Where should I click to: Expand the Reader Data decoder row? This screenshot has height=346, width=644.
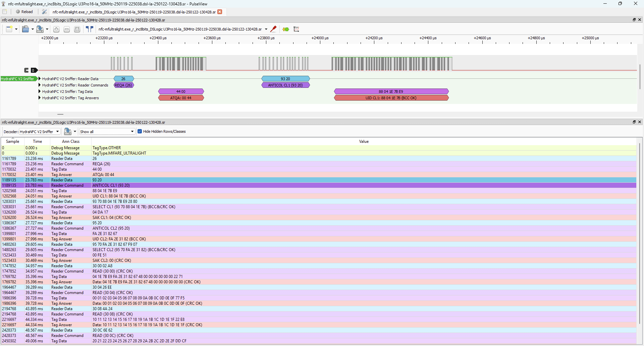tap(40, 79)
